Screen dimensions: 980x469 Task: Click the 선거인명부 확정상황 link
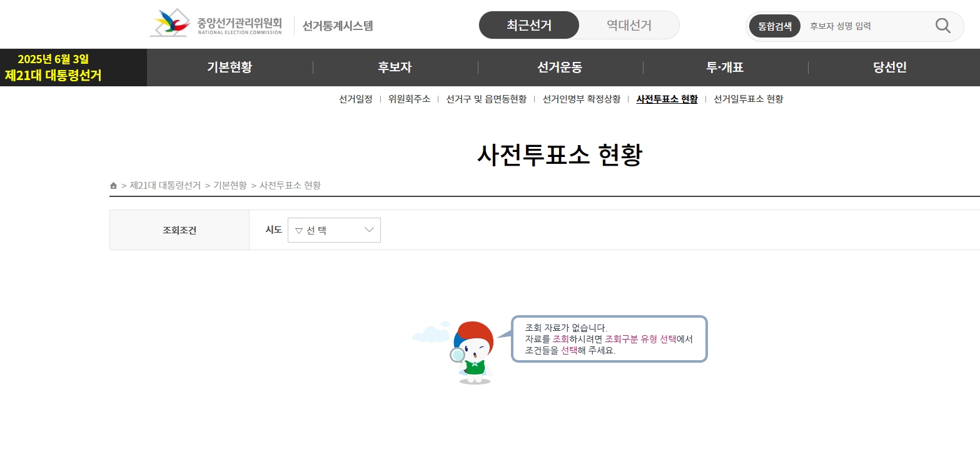tap(582, 99)
